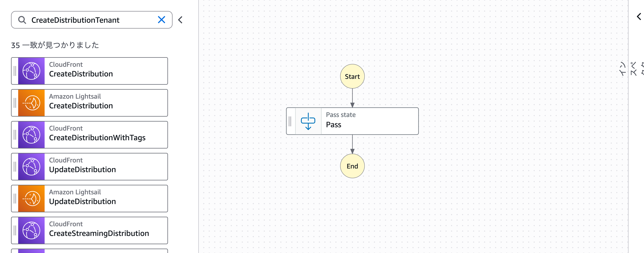Click the Amazon Lightsail CreateDistribution icon
644x253 pixels.
click(32, 103)
